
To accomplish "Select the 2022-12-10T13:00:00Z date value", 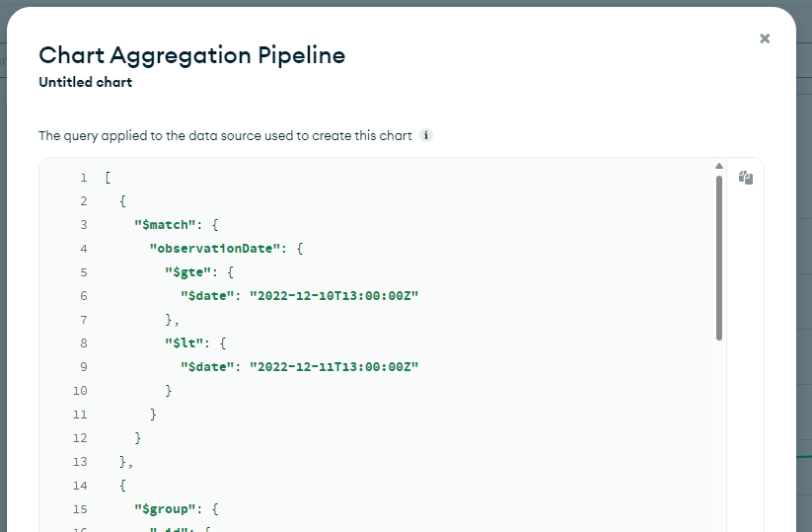I will tap(334, 296).
